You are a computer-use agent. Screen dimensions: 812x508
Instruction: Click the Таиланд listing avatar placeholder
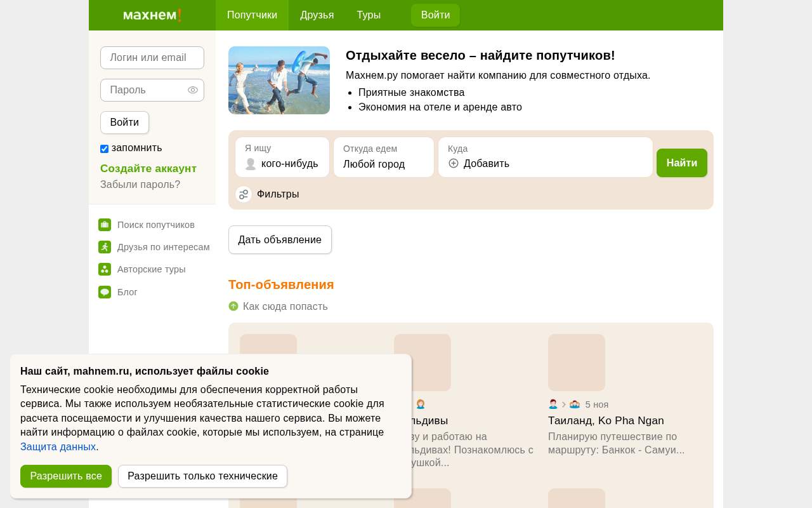(x=577, y=363)
